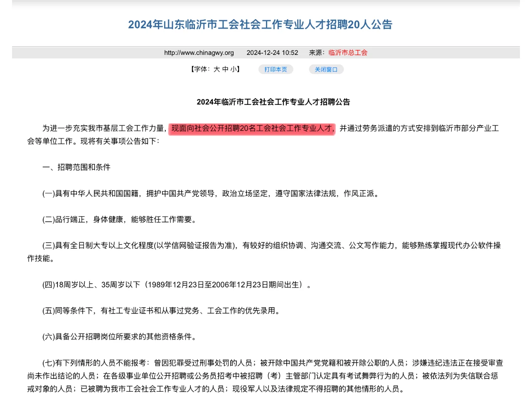Click paragraph (四)18周岁以上、35周岁以下
532x408 pixels.
pyautogui.click(x=177, y=285)
